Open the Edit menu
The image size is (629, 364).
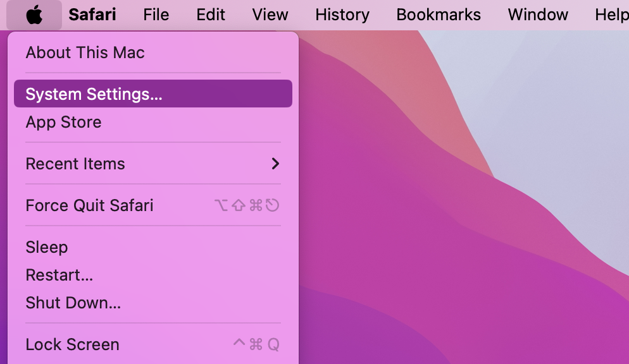pyautogui.click(x=211, y=15)
